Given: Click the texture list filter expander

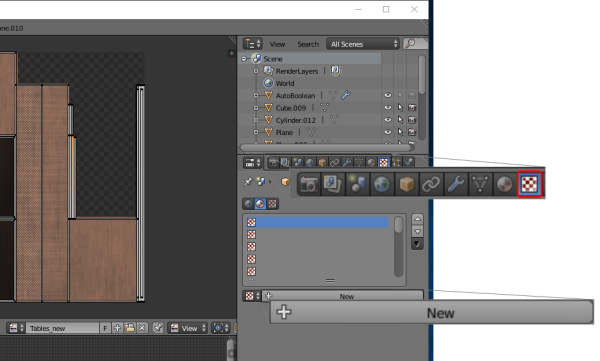Looking at the screenshot, I should tap(251, 281).
